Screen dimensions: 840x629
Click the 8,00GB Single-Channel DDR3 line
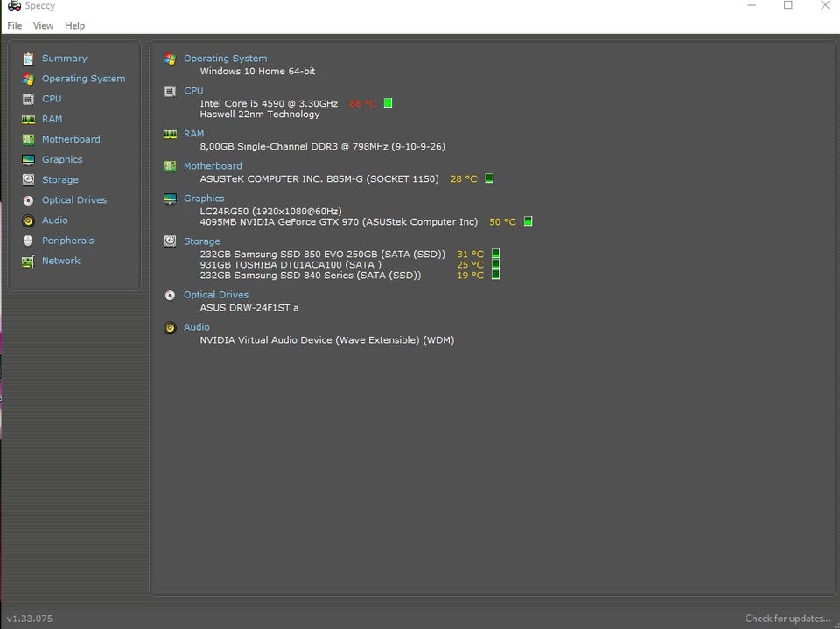[x=323, y=146]
